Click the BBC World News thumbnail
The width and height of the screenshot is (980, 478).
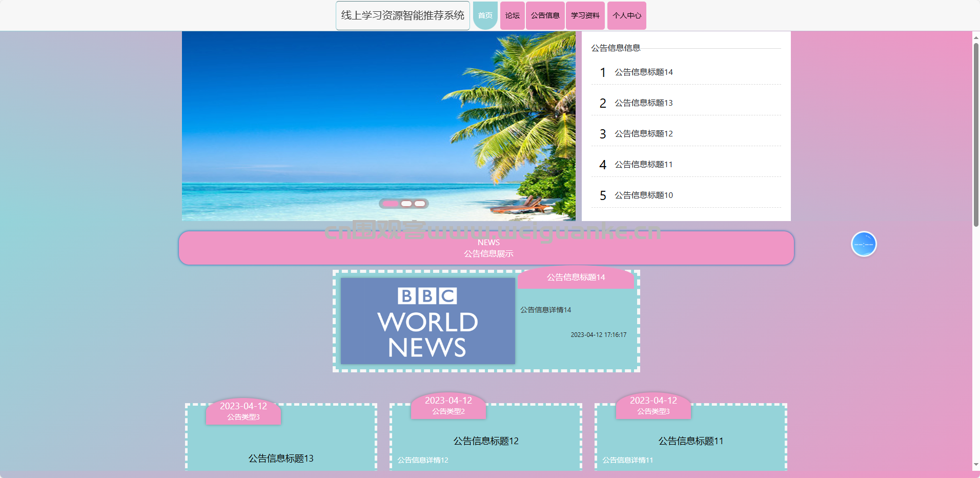427,321
